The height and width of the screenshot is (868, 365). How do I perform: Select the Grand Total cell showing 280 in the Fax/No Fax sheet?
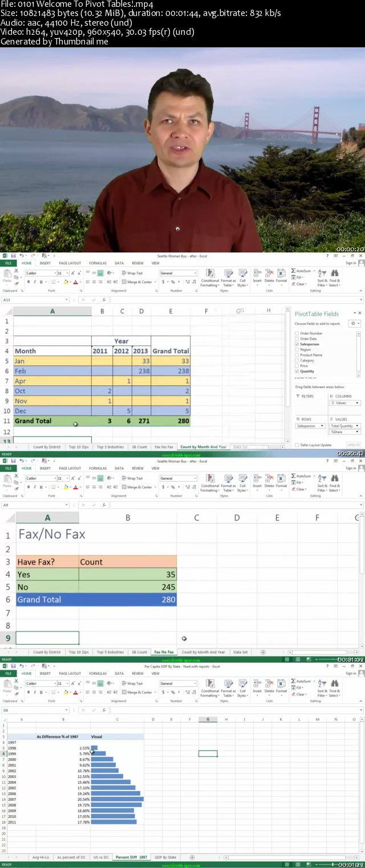tap(128, 600)
